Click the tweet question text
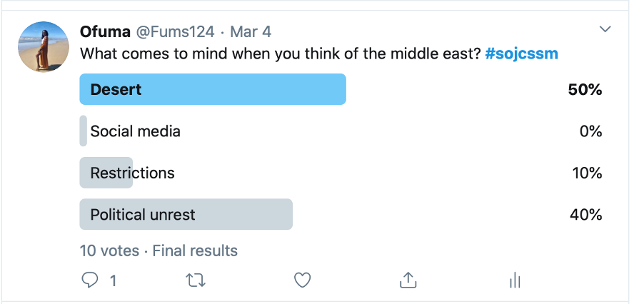Image resolution: width=644 pixels, height=304 pixels. pos(278,54)
